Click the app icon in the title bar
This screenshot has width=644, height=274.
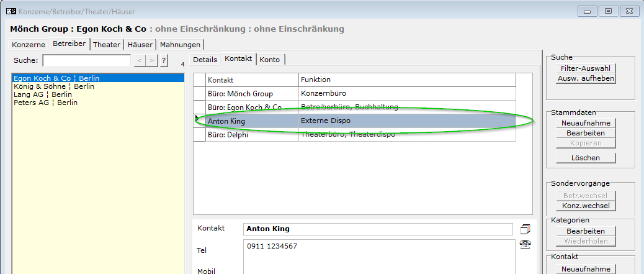pos(10,11)
